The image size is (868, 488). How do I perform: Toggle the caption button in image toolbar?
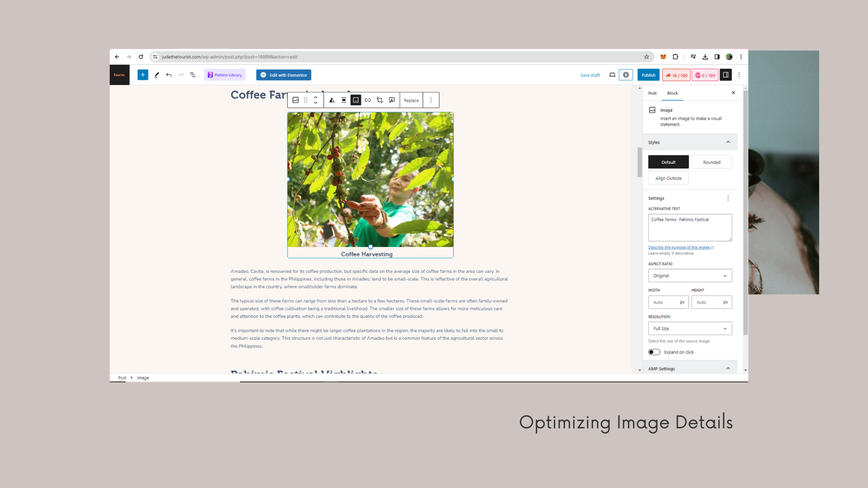pyautogui.click(x=356, y=100)
